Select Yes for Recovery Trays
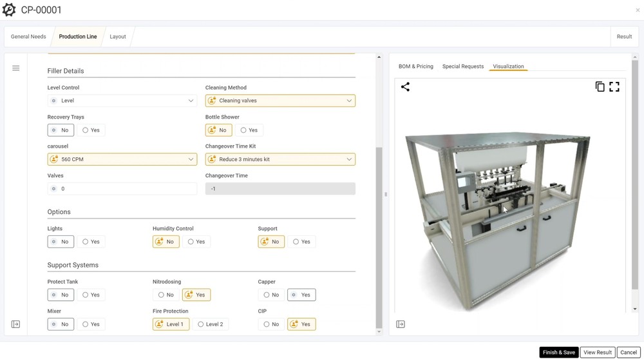644x359 pixels. click(90, 130)
